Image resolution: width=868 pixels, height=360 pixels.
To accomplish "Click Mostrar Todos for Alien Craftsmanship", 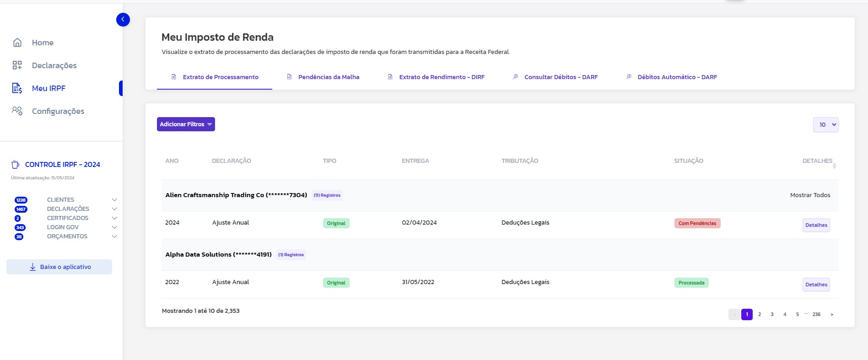I will click(x=810, y=195).
